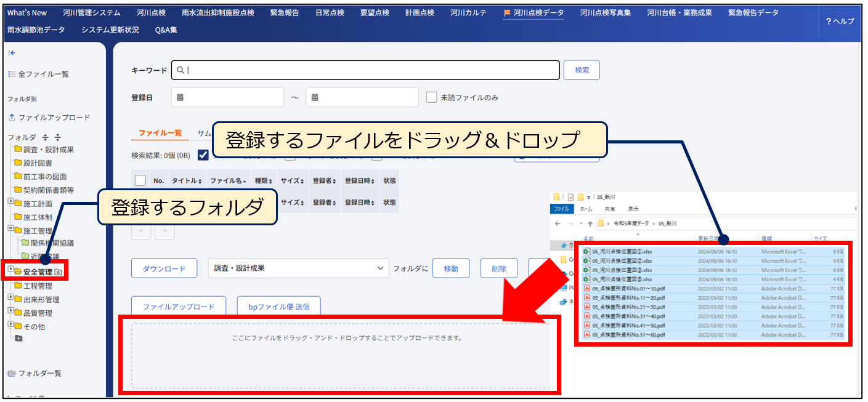The width and height of the screenshot is (868, 402).
Task: Click the list icon beside 全ファイル一覧
Action: 11,74
